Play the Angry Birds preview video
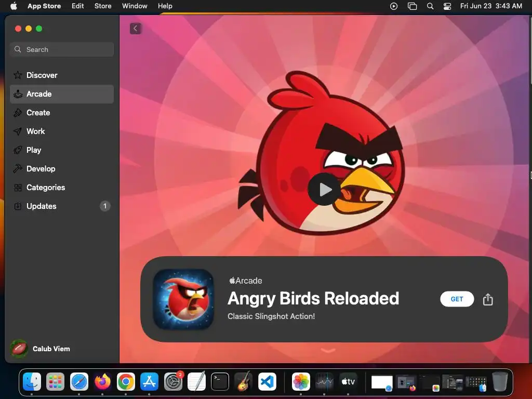 tap(324, 189)
